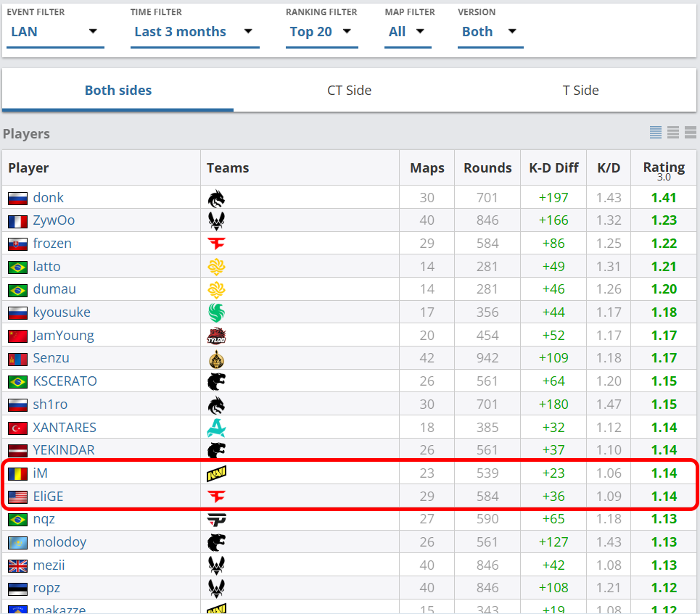Click the FURIA team logo in molodoy's row
Screen dimensions: 700x614
pyautogui.click(x=216, y=543)
